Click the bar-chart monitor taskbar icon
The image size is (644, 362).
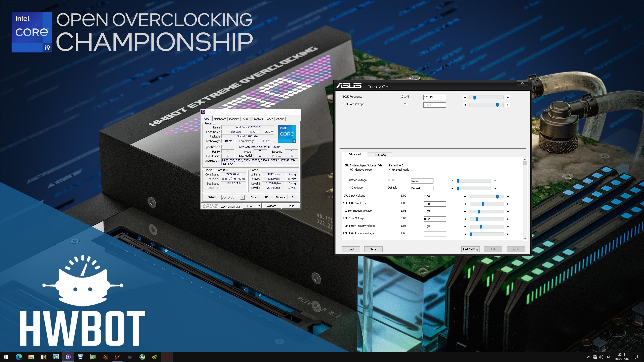[56, 357]
